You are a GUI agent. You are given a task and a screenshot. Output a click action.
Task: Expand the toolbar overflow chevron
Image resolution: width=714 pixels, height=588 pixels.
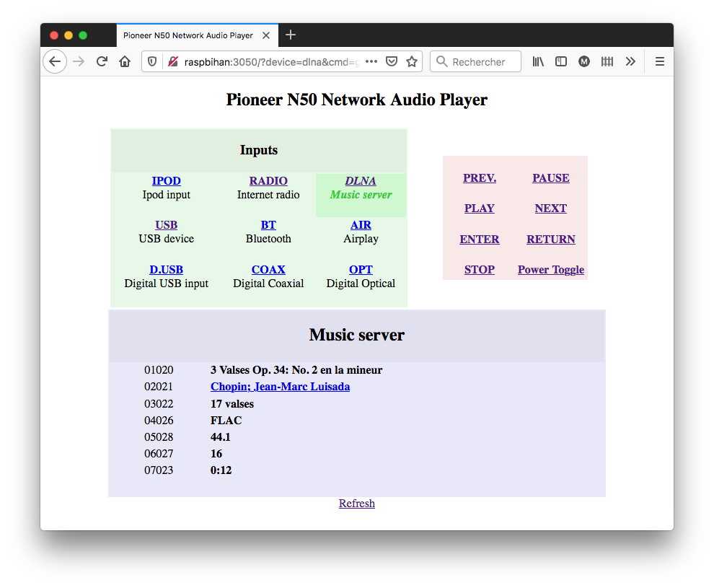[x=630, y=61]
